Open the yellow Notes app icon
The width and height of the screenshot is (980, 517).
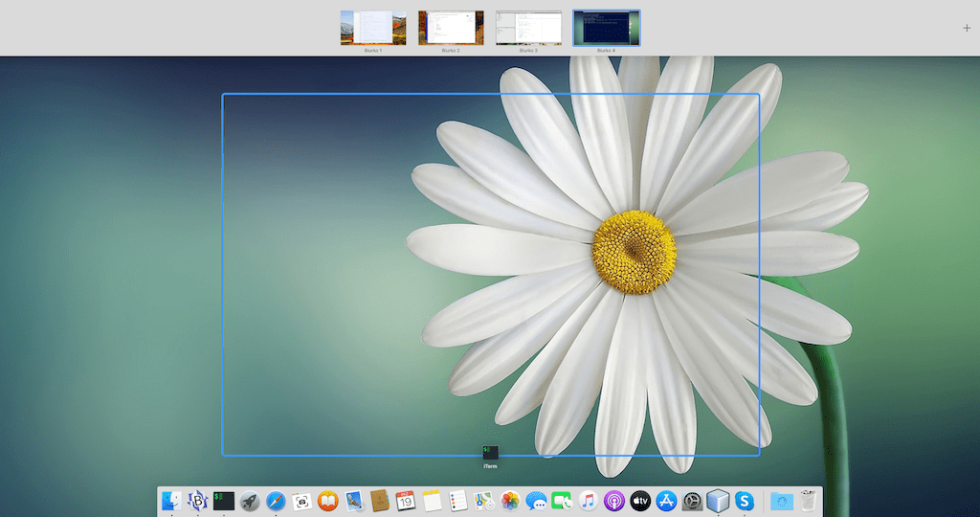click(432, 501)
